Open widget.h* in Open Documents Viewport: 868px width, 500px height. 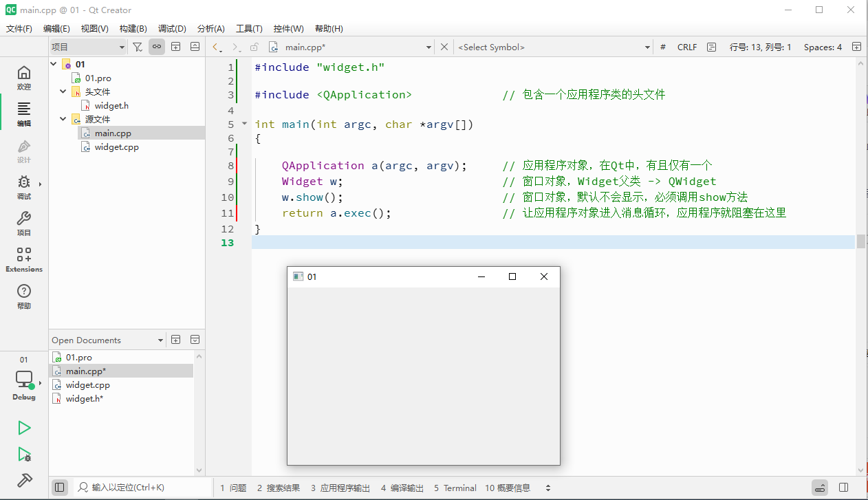click(85, 398)
